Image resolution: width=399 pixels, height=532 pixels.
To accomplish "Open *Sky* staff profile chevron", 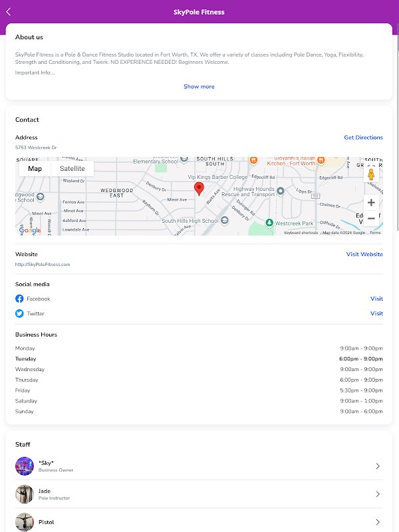I will click(378, 466).
